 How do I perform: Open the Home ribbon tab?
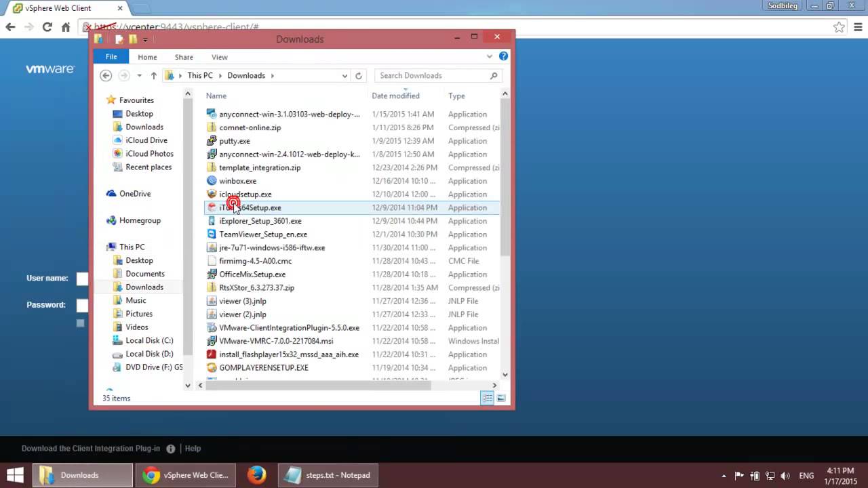147,57
